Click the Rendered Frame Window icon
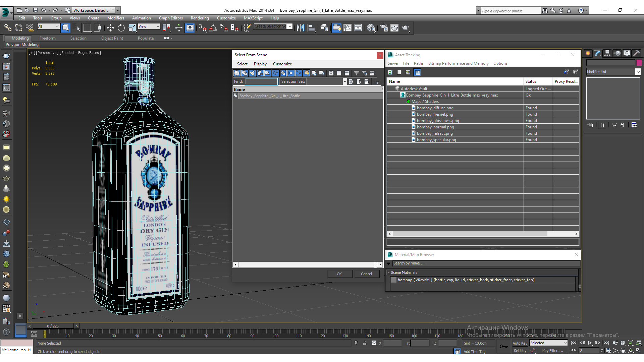The image size is (644, 362). pyautogui.click(x=394, y=28)
